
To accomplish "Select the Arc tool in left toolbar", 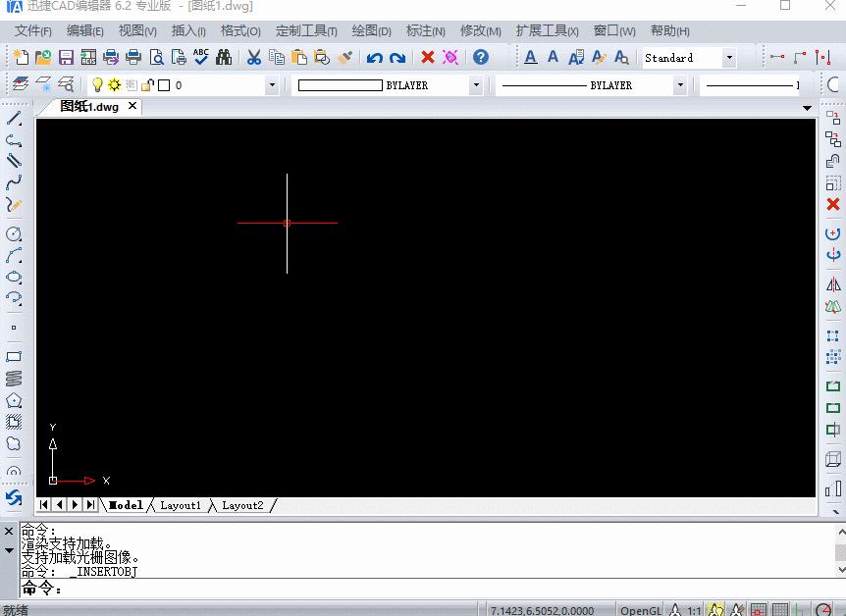I will pos(14,256).
